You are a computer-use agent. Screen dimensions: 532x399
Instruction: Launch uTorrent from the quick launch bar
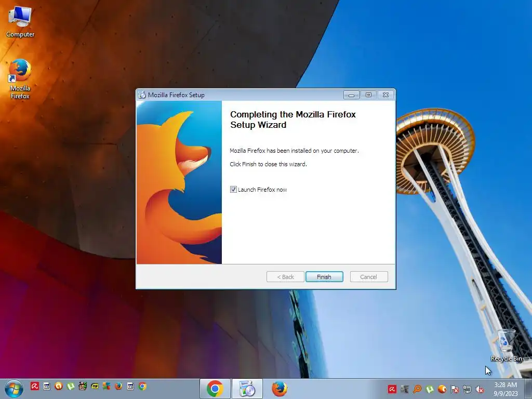(71, 386)
